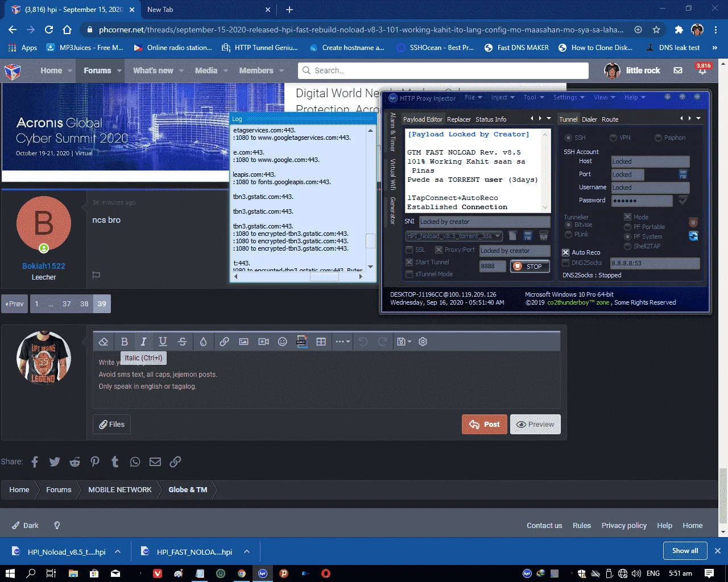Viewport: 728px width, 582px height.
Task: Expand the Forums navigation dropdown arrow
Action: 119,70
